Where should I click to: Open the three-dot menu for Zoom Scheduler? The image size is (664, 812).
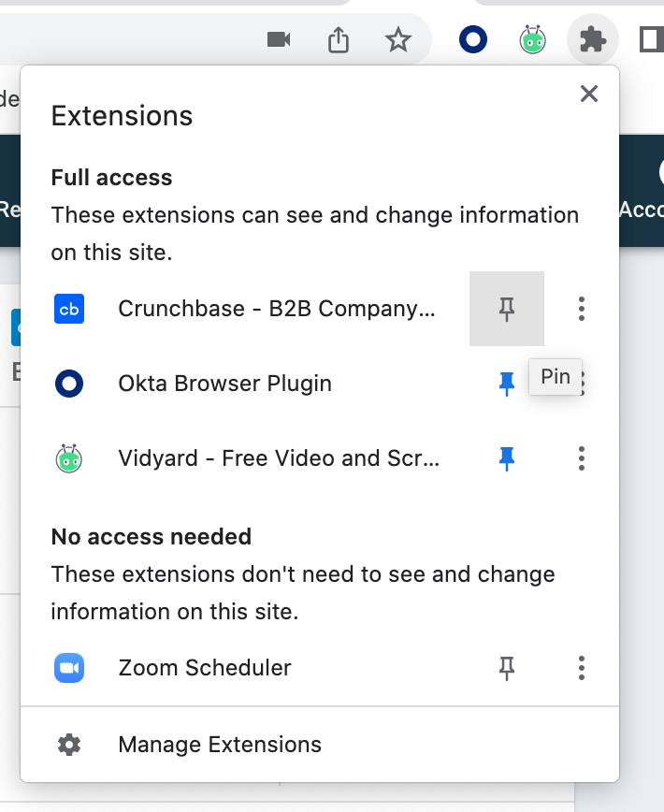point(581,667)
